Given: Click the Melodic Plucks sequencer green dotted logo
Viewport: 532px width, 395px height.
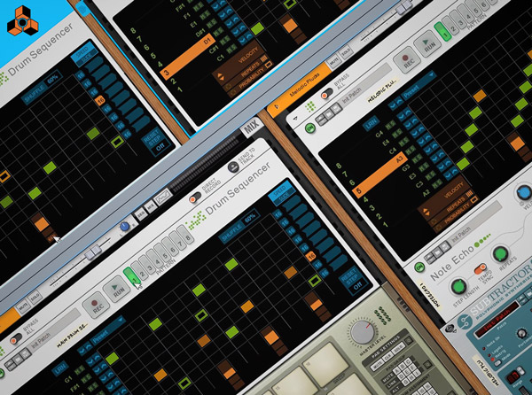Looking at the screenshot, I should (x=310, y=106).
